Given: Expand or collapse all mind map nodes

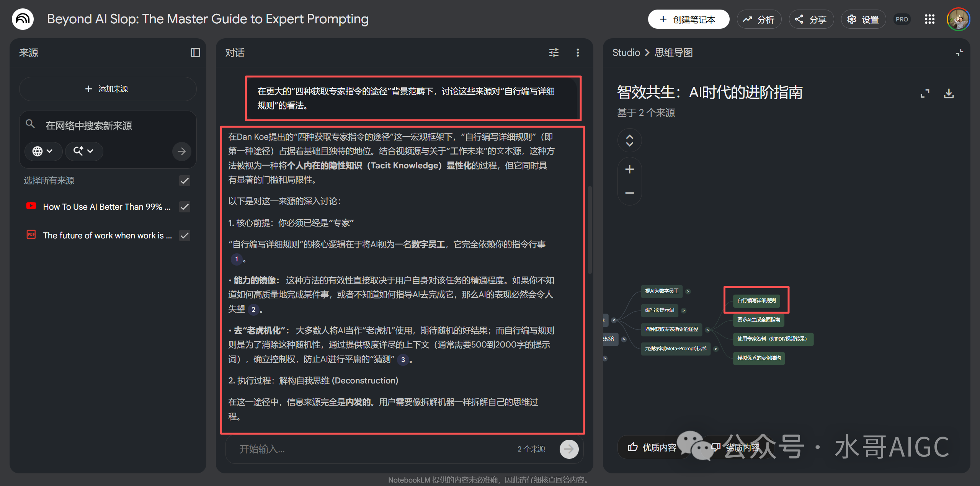Looking at the screenshot, I should click(x=629, y=140).
